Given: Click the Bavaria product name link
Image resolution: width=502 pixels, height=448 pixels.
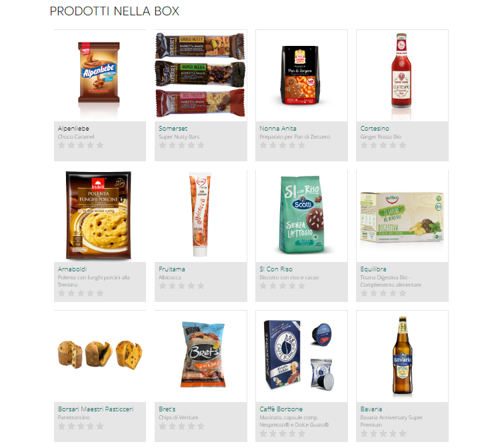Looking at the screenshot, I should click(x=371, y=409).
